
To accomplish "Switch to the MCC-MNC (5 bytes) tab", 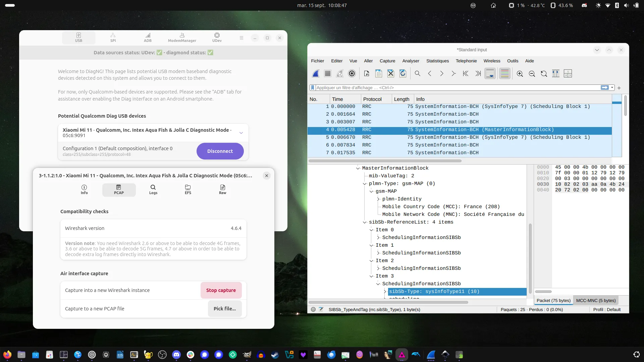I will coord(596,300).
